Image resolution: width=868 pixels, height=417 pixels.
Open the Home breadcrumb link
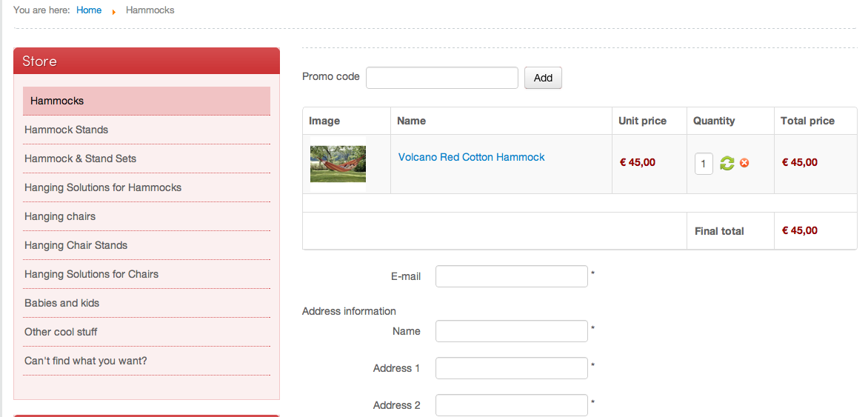89,10
